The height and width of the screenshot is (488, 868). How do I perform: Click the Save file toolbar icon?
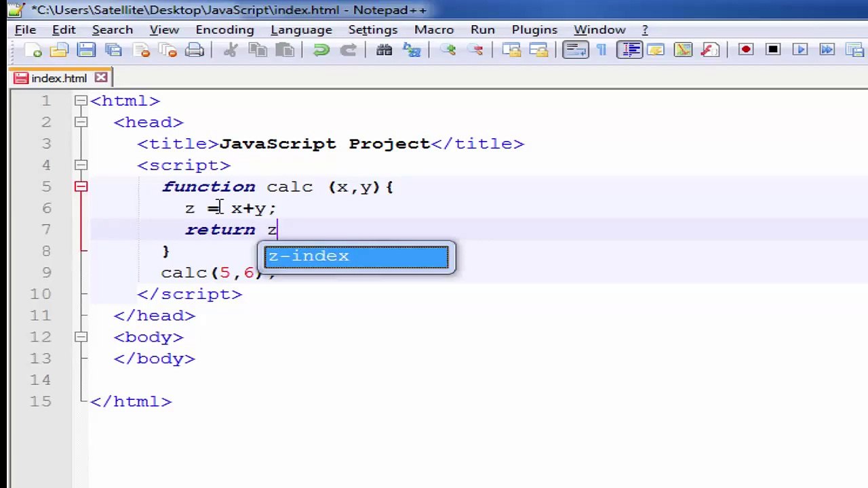tap(86, 50)
